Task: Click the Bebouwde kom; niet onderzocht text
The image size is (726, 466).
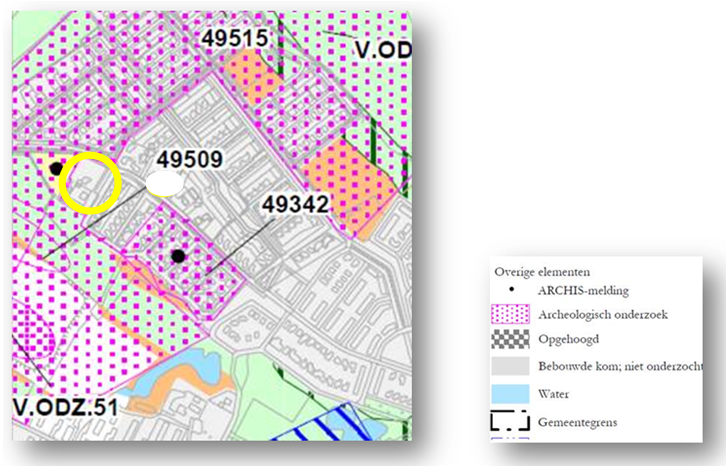Action: 620,366
